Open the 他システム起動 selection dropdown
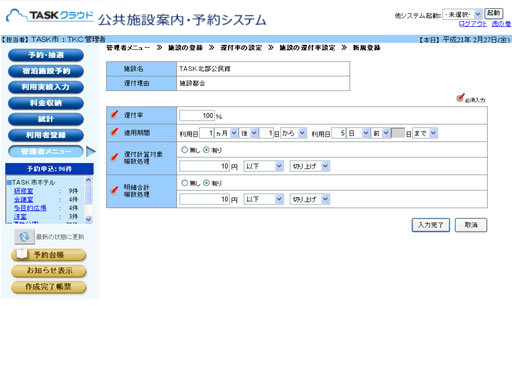This screenshot has width=512, height=384. 462,14
